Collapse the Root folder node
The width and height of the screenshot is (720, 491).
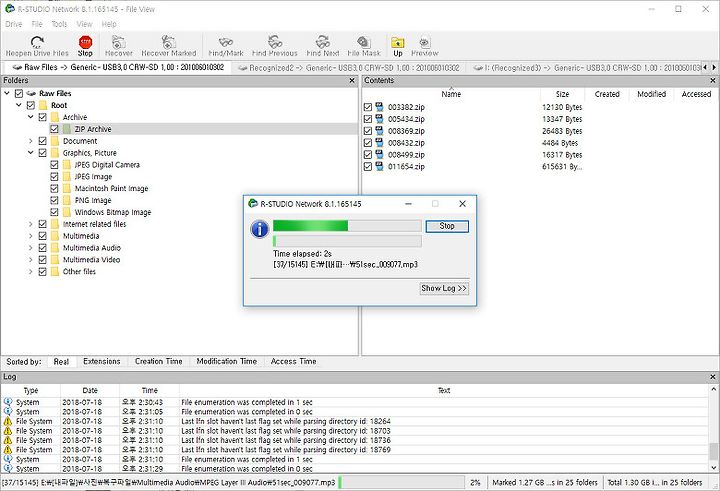pyautogui.click(x=19, y=105)
